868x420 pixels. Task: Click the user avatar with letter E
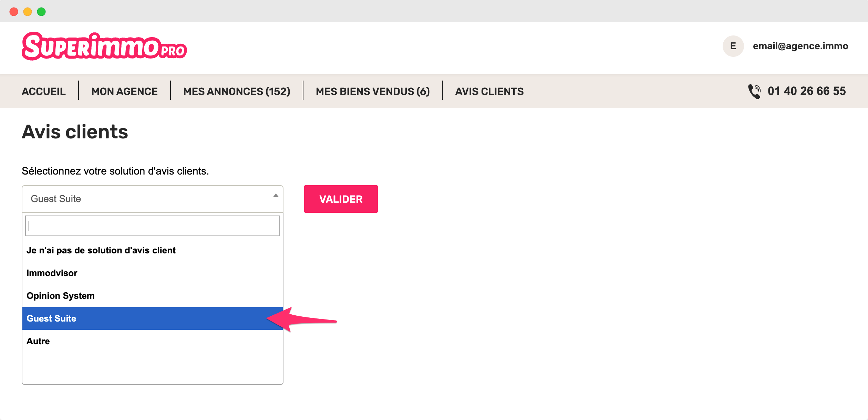[x=733, y=46]
